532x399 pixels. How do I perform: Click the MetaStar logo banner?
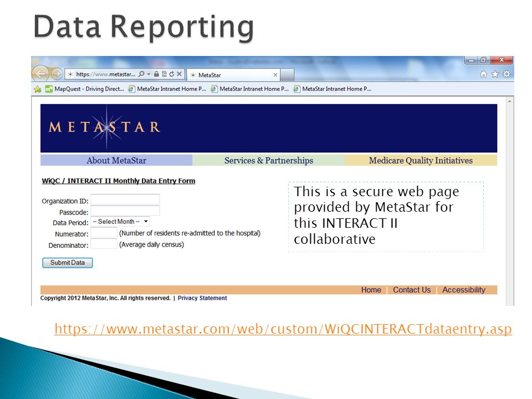[x=269, y=128]
